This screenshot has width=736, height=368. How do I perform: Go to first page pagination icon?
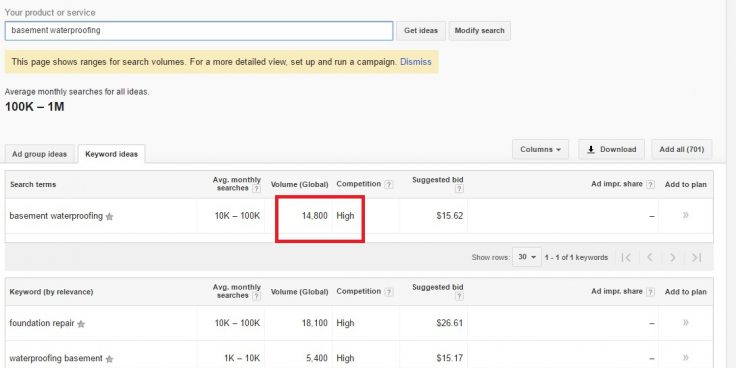[626, 257]
